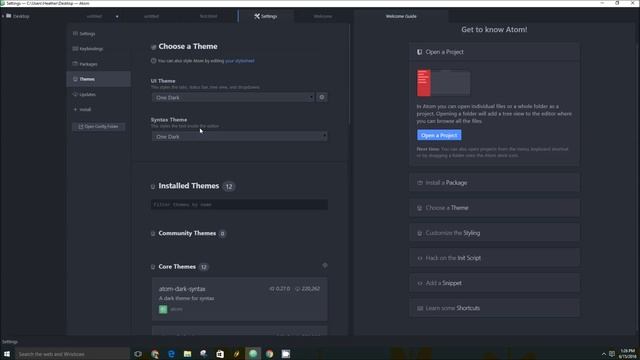
Task: Expand the Add a Snippet guide section
Action: point(494,283)
